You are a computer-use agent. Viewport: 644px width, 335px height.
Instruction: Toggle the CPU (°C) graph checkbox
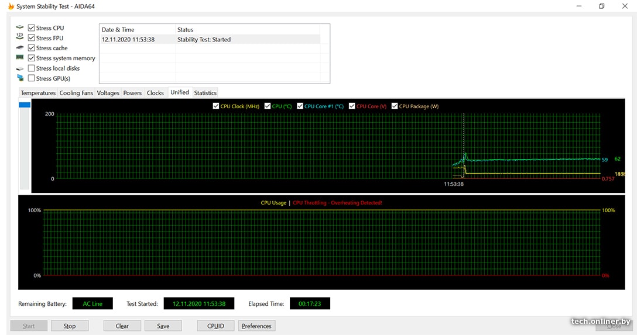coord(268,106)
